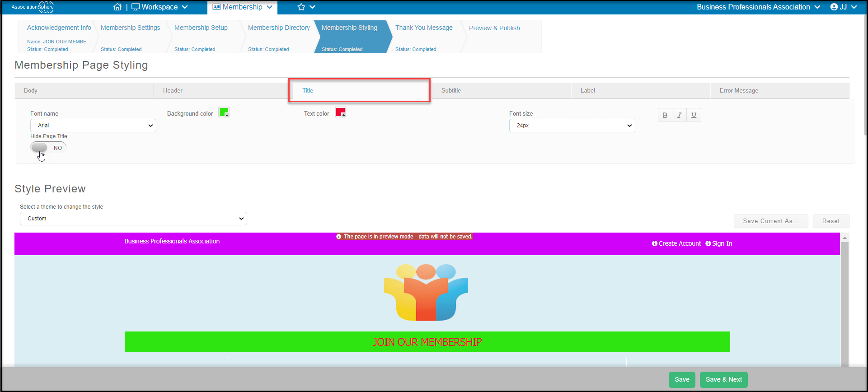This screenshot has height=392, width=868.
Task: Expand the Custom theme selector
Action: 133,219
